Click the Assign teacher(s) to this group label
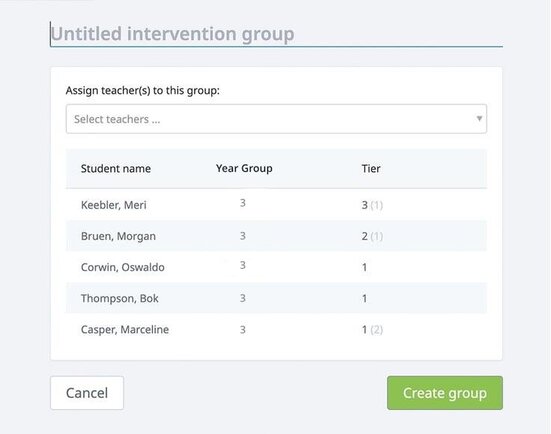This screenshot has height=434, width=551. pos(142,90)
